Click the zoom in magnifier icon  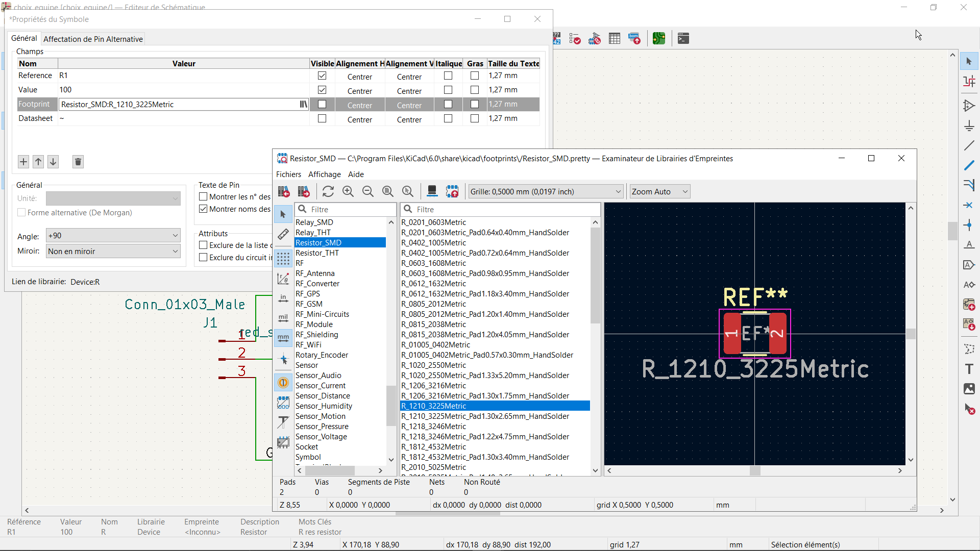coord(348,191)
